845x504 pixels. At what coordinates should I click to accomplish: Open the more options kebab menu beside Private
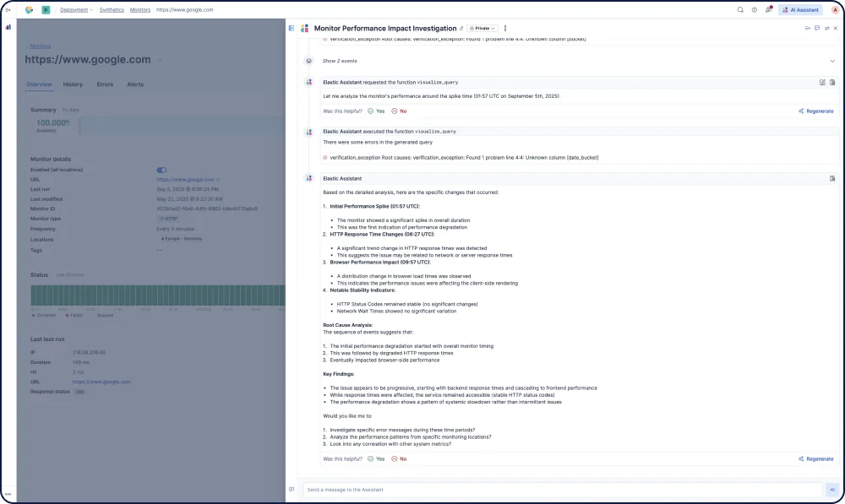pos(505,28)
